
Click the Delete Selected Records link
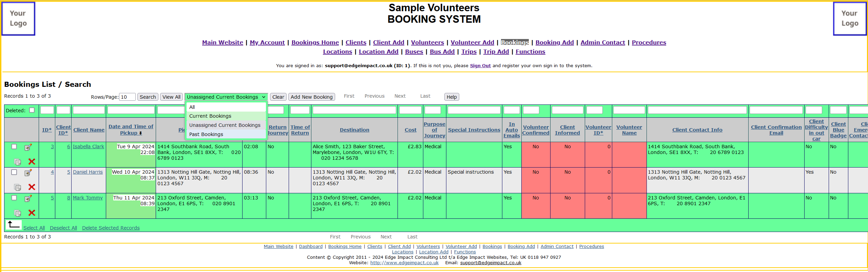[111, 228]
